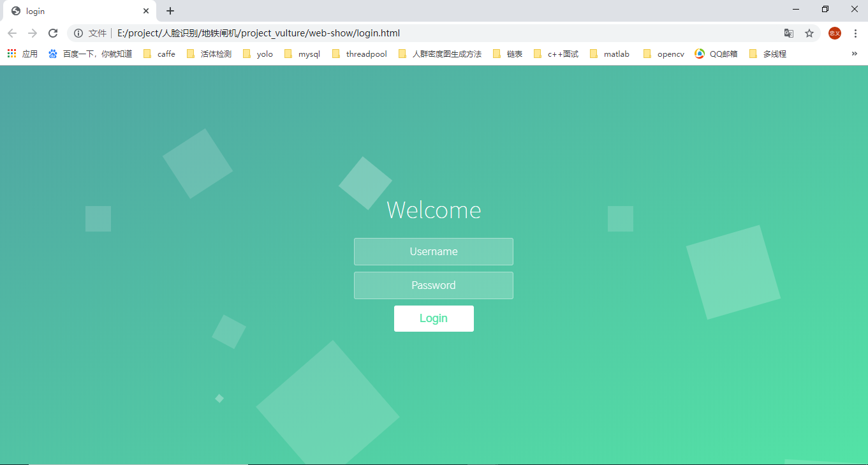Image resolution: width=868 pixels, height=465 pixels.
Task: Open the site info icon in the address bar
Action: [78, 33]
